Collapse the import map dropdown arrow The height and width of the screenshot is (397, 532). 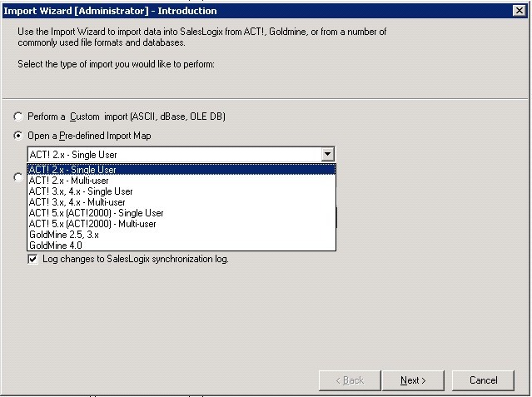tap(327, 155)
